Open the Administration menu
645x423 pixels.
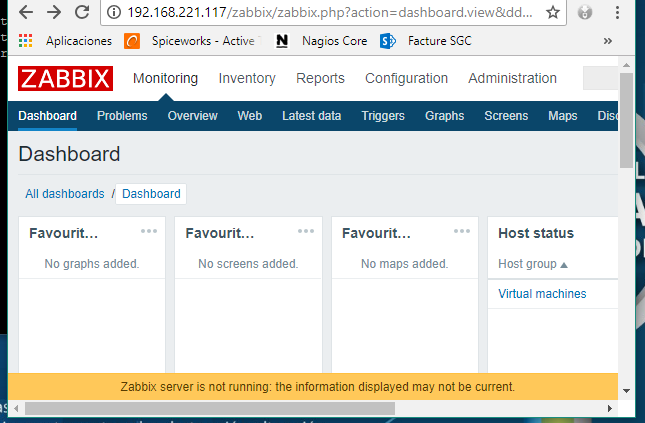(513, 78)
